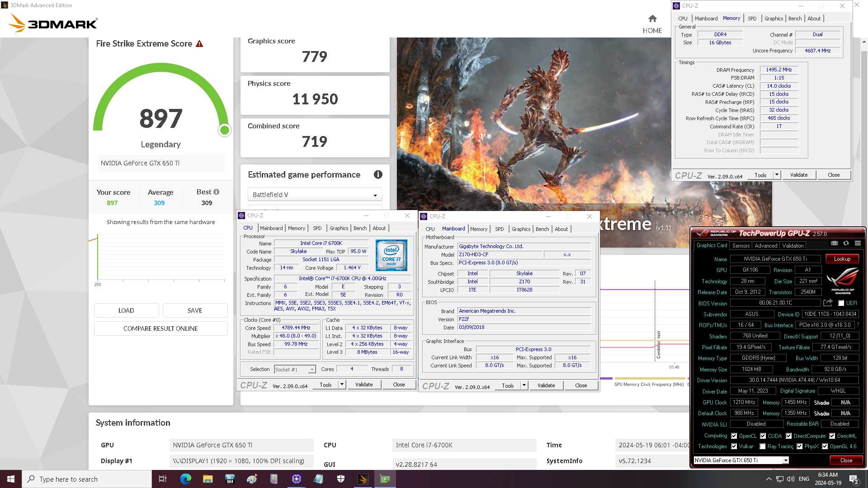Open the Advanced tab in GPU-Z
Screen dimensions: 868x488
(x=766, y=246)
